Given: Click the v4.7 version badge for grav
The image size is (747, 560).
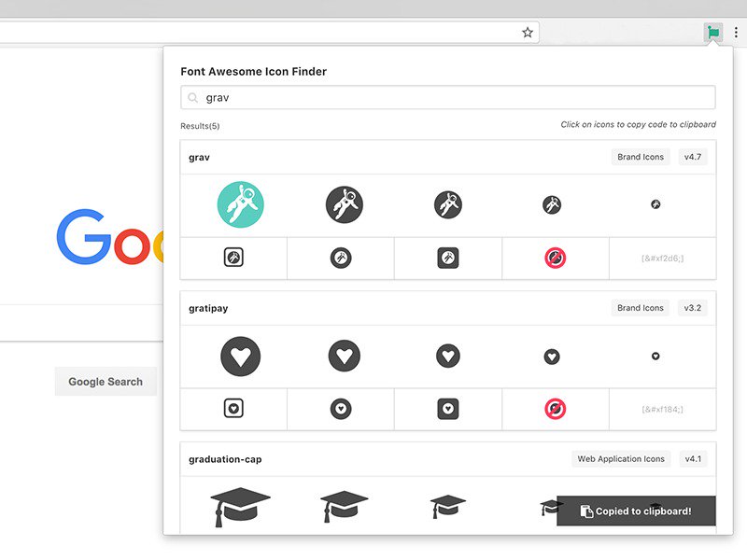Looking at the screenshot, I should point(693,157).
